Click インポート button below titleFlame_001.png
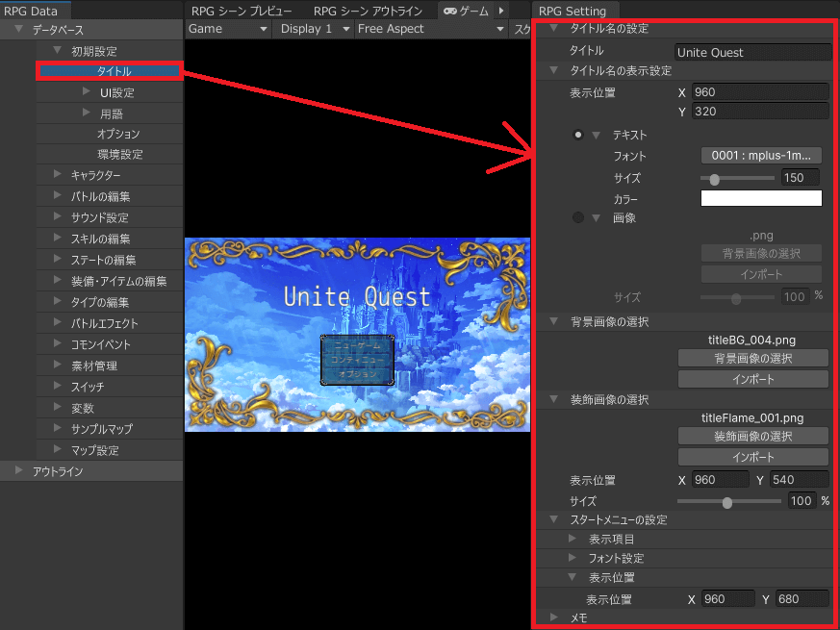This screenshot has height=630, width=840. click(x=752, y=457)
